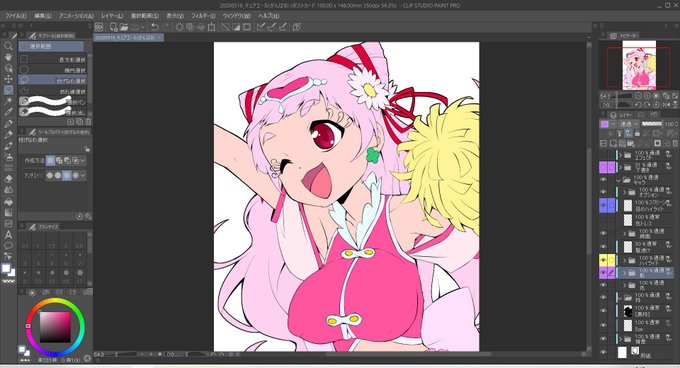
Task: Click the lock icon in the Tool Property panel
Action: point(87,149)
